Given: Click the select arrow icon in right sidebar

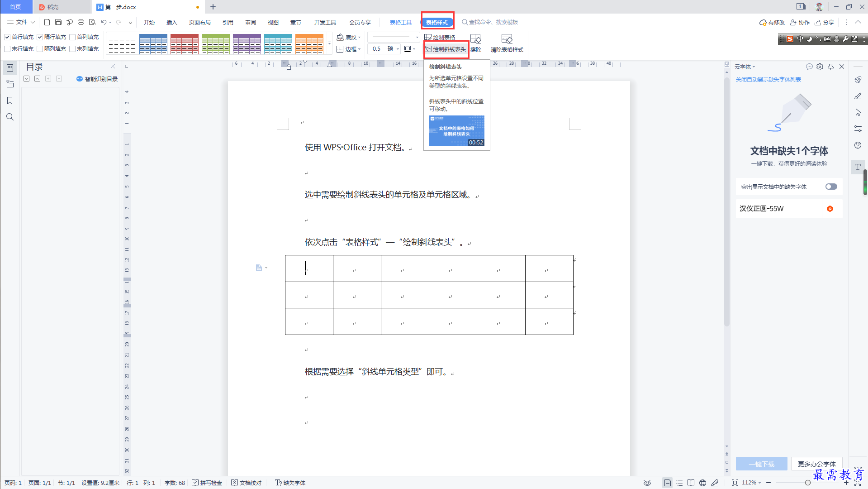Looking at the screenshot, I should tap(858, 112).
